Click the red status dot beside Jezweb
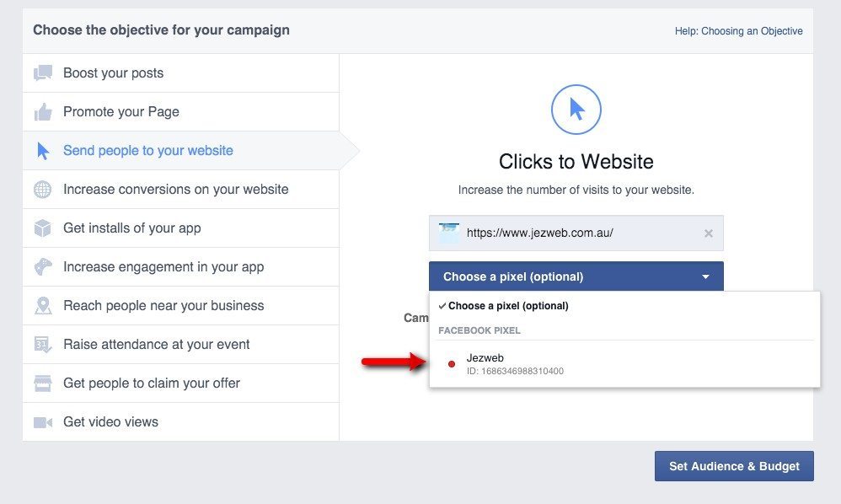The image size is (841, 504). coord(452,364)
